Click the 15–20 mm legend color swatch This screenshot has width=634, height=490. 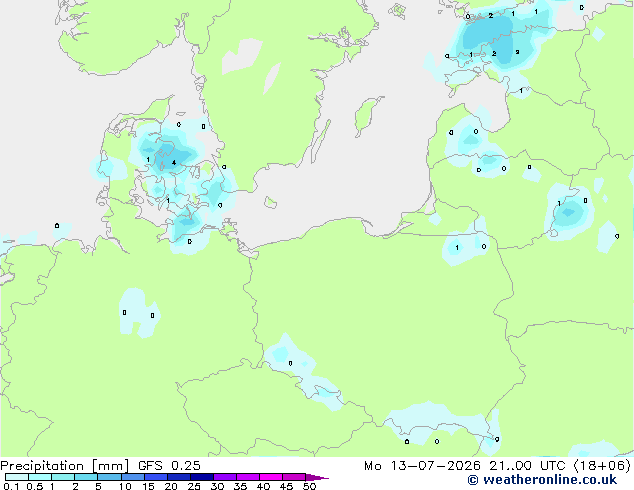coord(156,477)
